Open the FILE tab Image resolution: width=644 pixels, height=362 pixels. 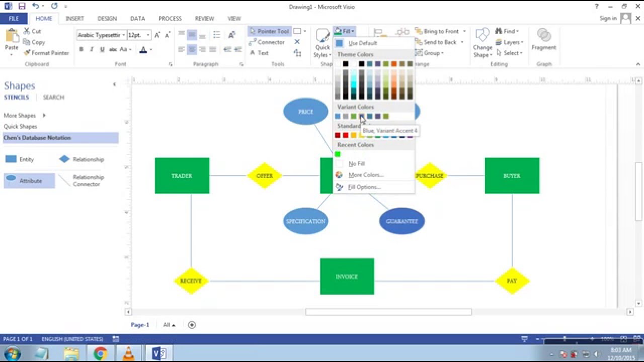(x=14, y=19)
